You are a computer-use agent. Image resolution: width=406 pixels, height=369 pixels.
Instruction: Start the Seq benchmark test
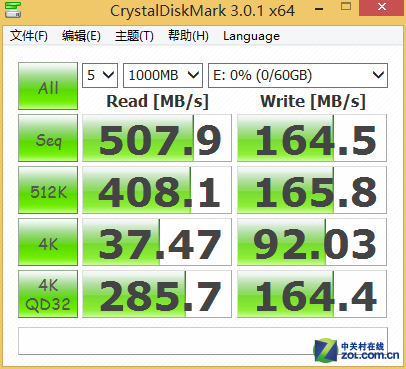tap(48, 138)
